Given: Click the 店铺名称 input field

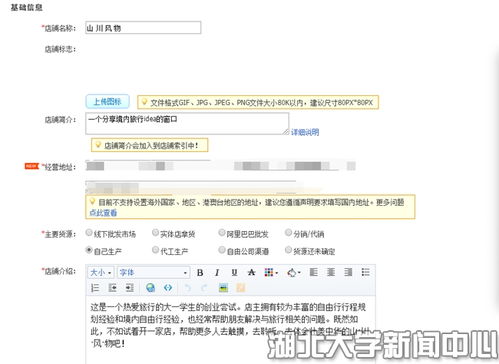Looking at the screenshot, I should point(143,28).
